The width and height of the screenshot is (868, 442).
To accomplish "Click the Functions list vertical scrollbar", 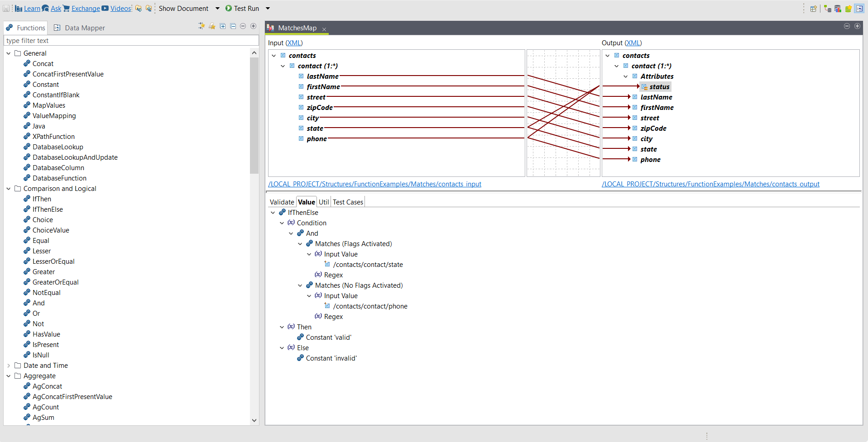I will pos(254,115).
